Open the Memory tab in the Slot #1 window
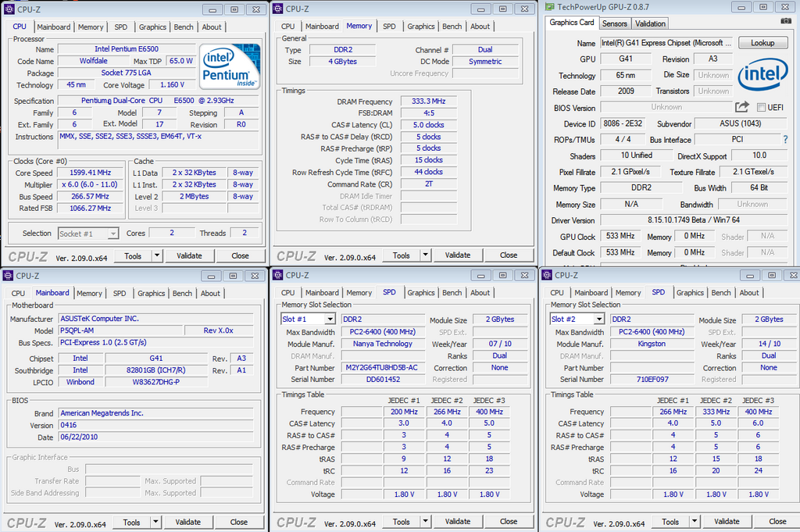800x532 pixels. 359,293
